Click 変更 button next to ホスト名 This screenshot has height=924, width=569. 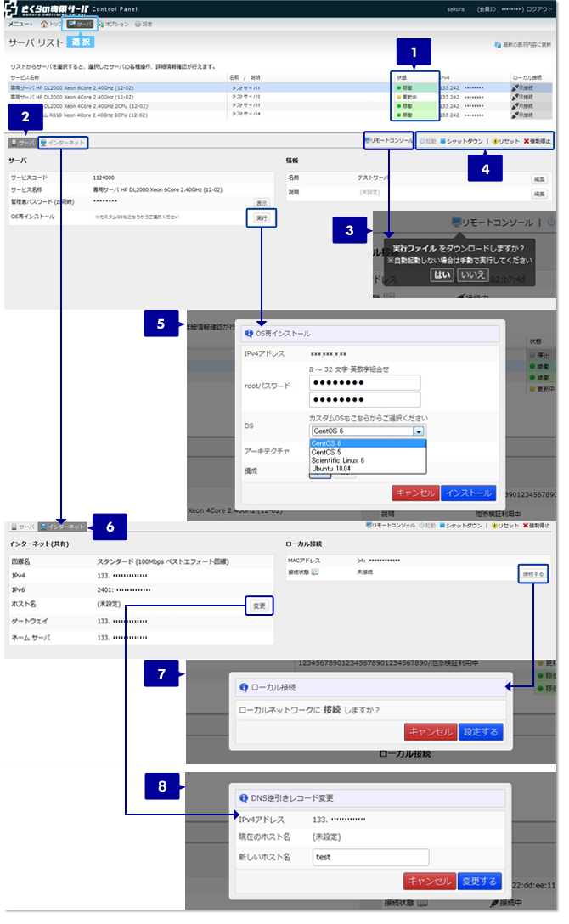[x=260, y=606]
